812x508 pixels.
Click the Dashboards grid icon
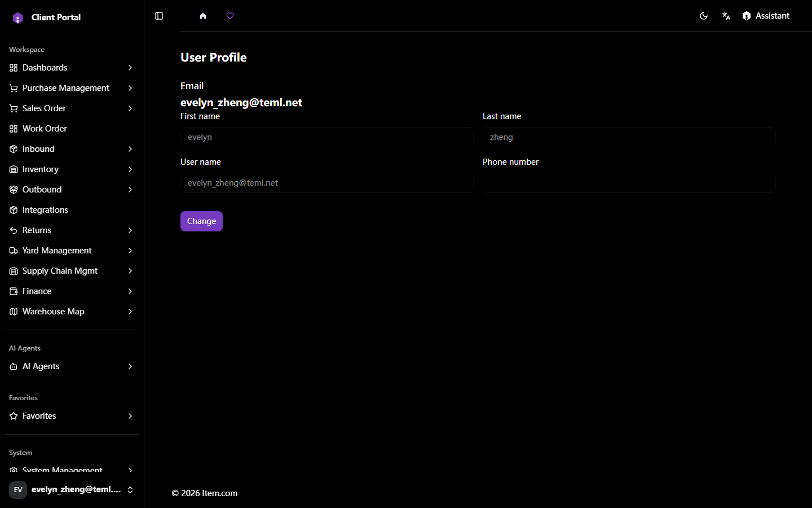point(14,68)
